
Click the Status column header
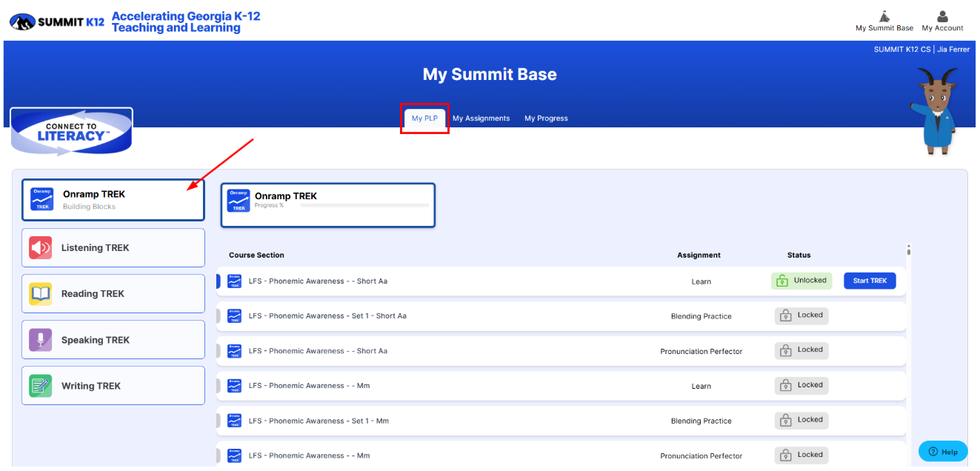[x=799, y=255]
